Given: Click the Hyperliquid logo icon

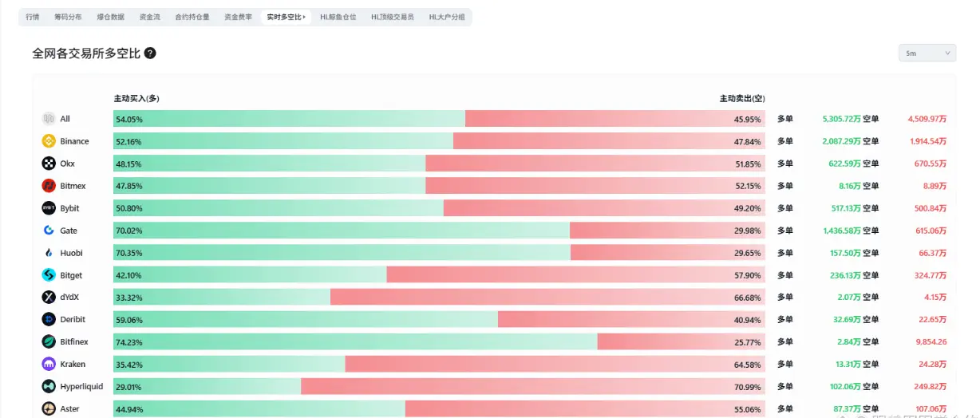Looking at the screenshot, I should coord(49,386).
